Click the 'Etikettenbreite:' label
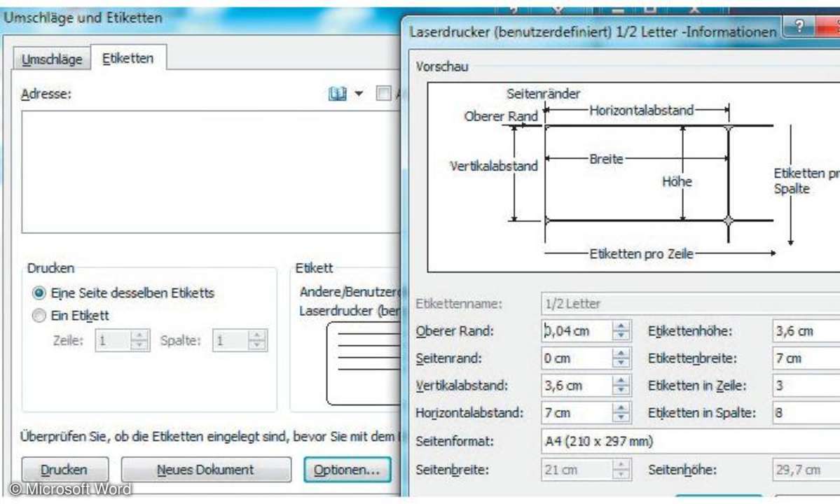Screen dimensions: 840x504 (692, 358)
